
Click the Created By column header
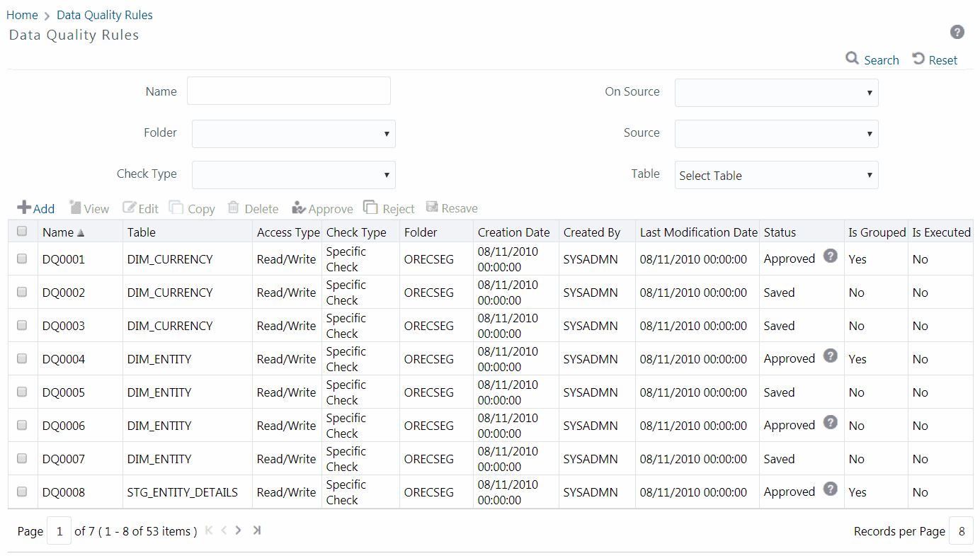(592, 232)
